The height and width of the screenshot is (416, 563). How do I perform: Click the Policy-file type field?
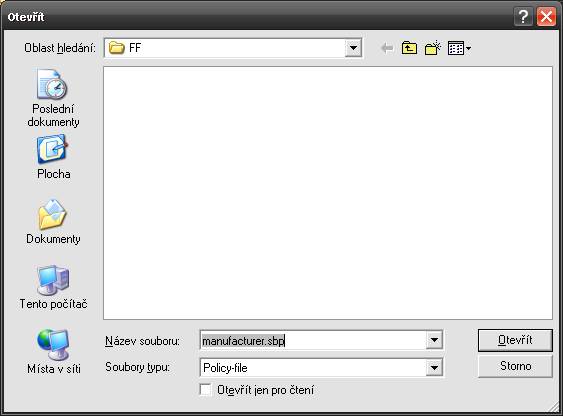pos(313,368)
